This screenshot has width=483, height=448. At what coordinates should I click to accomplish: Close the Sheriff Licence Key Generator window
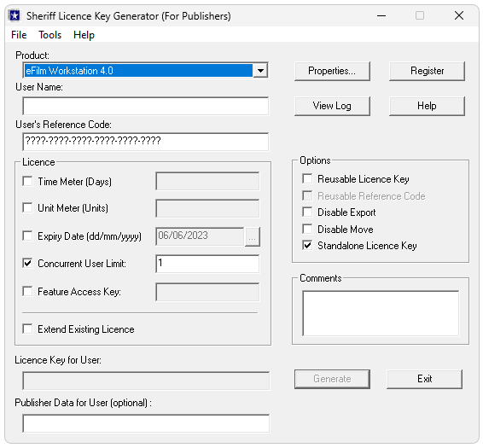tap(459, 15)
